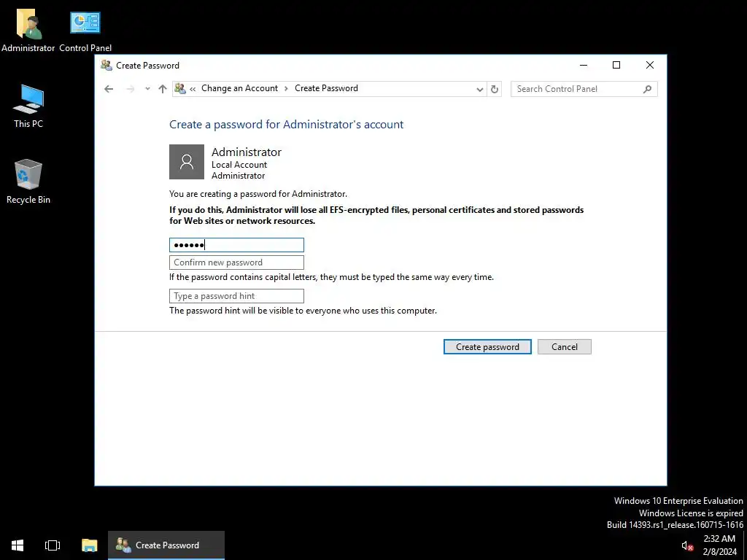The height and width of the screenshot is (560, 747).
Task: Open recent locations dropdown chevron
Action: click(147, 88)
